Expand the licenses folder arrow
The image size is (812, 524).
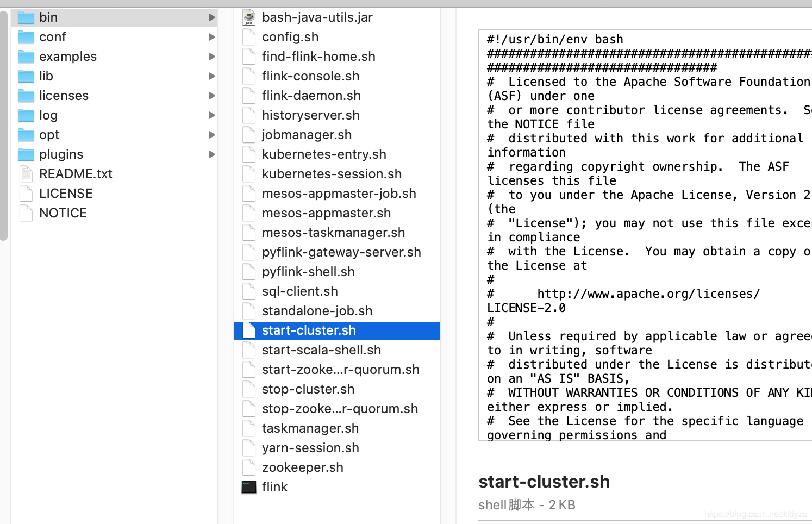[x=211, y=96]
